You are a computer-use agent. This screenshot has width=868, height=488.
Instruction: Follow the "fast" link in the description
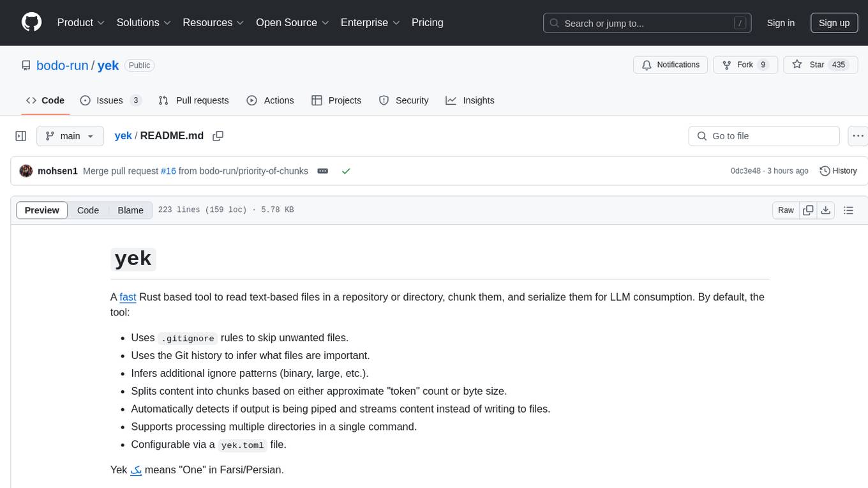[x=128, y=297]
